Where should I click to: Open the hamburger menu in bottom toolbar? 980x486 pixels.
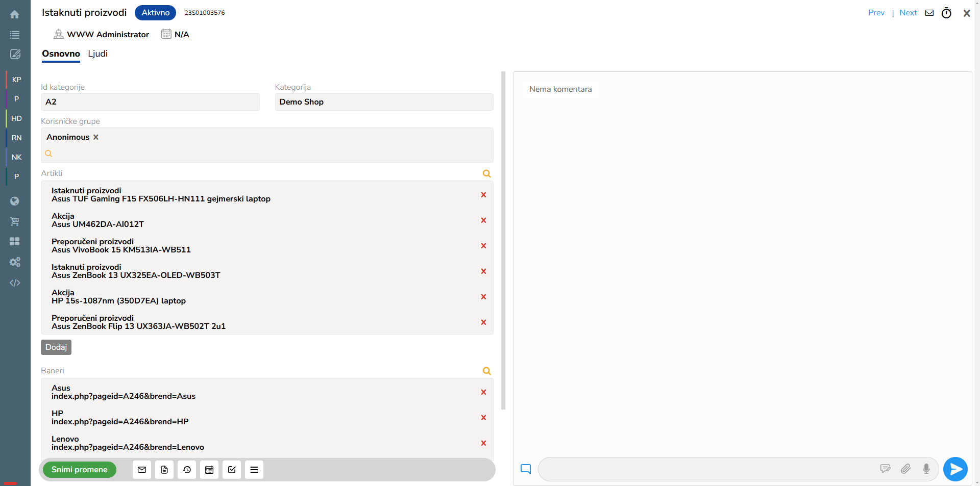(254, 470)
